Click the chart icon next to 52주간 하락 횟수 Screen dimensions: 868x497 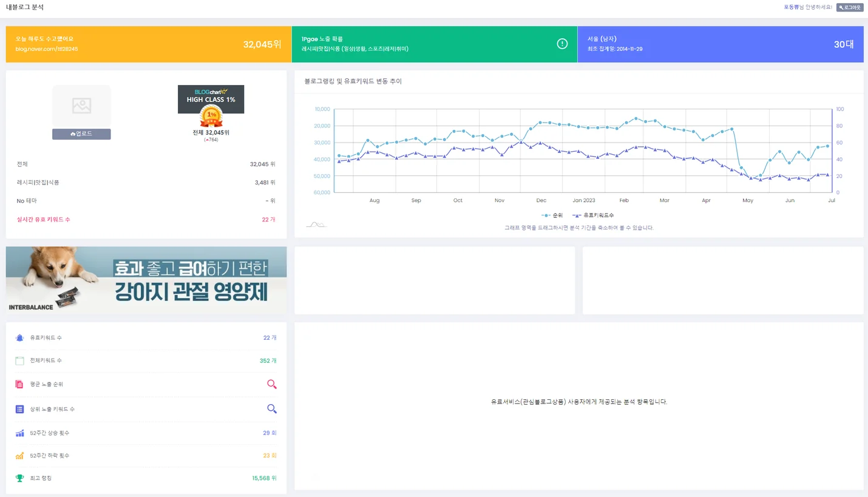coord(19,455)
